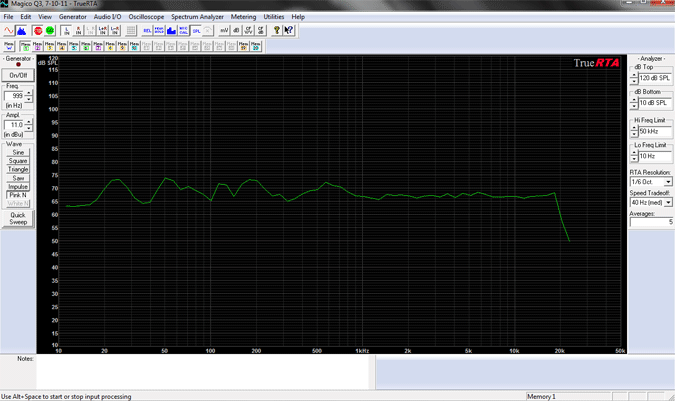Decrease the Lo Freq Limit stepper
Viewport: 675px width, 401px height.
pyautogui.click(x=634, y=159)
